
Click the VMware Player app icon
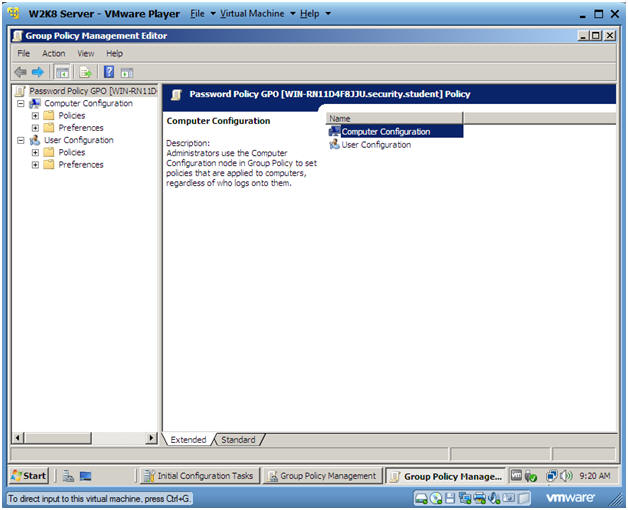tap(13, 13)
